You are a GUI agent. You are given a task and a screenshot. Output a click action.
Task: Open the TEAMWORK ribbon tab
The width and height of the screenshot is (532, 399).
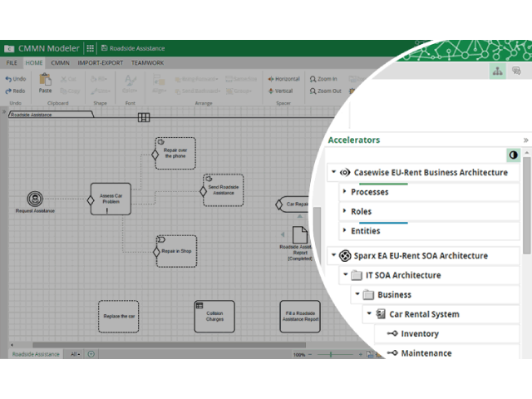pyautogui.click(x=148, y=63)
